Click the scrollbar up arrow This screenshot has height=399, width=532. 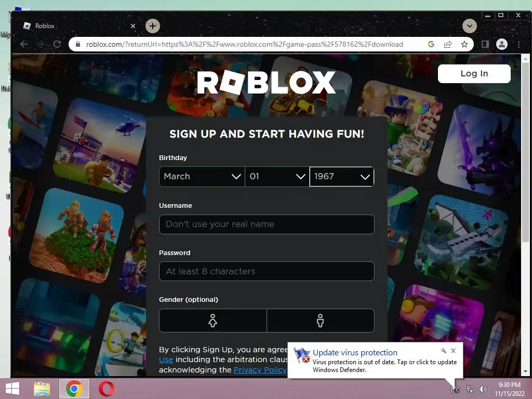tap(526, 59)
